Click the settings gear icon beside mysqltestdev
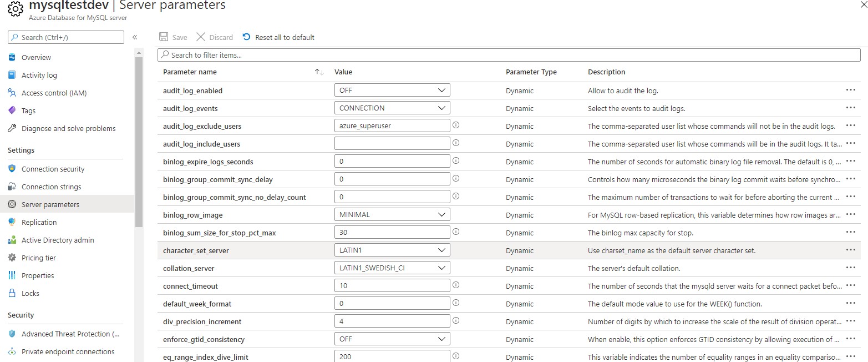The width and height of the screenshot is (868, 362). [x=14, y=10]
